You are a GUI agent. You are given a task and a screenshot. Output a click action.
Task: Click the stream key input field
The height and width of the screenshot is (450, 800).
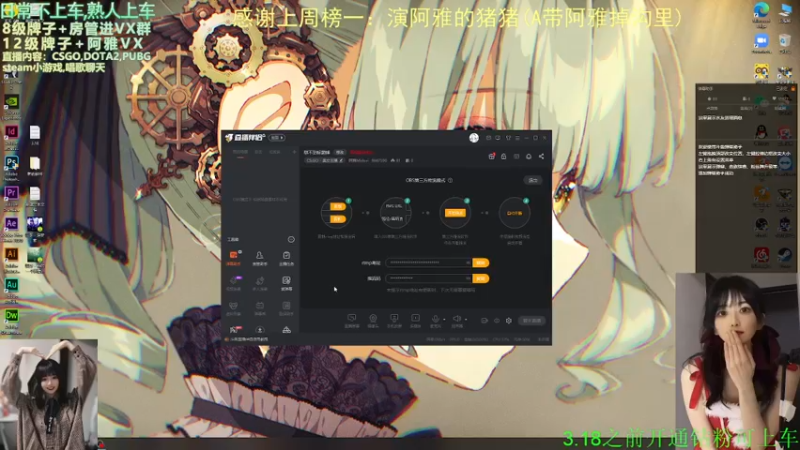tap(429, 278)
